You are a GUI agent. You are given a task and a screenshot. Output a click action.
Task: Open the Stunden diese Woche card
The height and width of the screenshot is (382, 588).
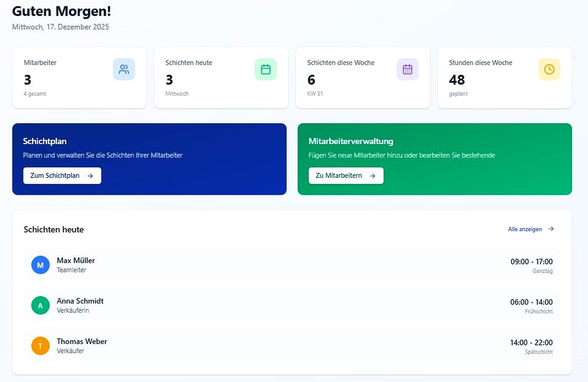505,78
